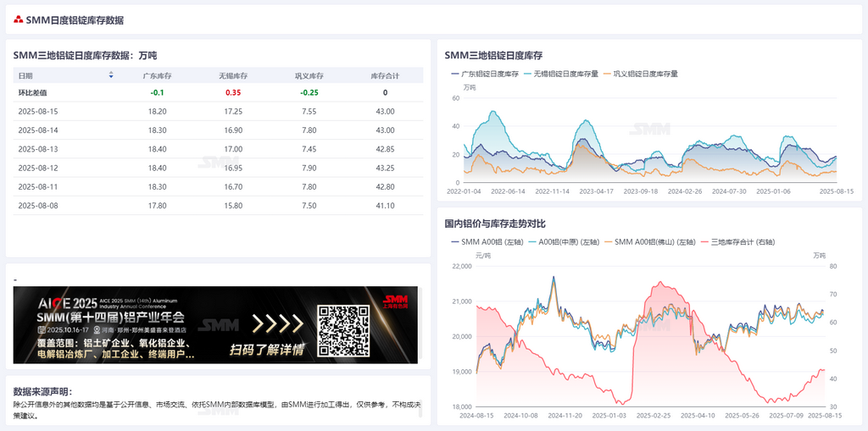This screenshot has width=868, height=431.
Task: Click the SMM三地铝锭日度库存数据：万吨 table title
Action: coord(85,55)
